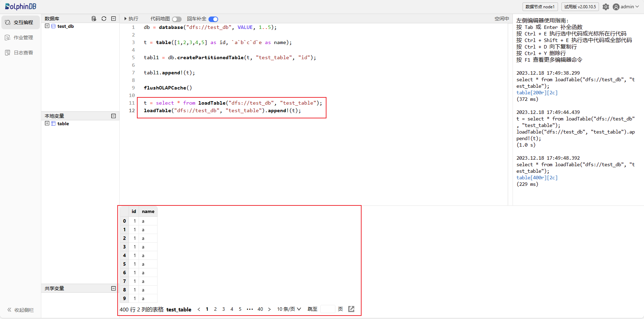Open 日志查看 in sidebar
The image size is (644, 319).
(x=20, y=53)
